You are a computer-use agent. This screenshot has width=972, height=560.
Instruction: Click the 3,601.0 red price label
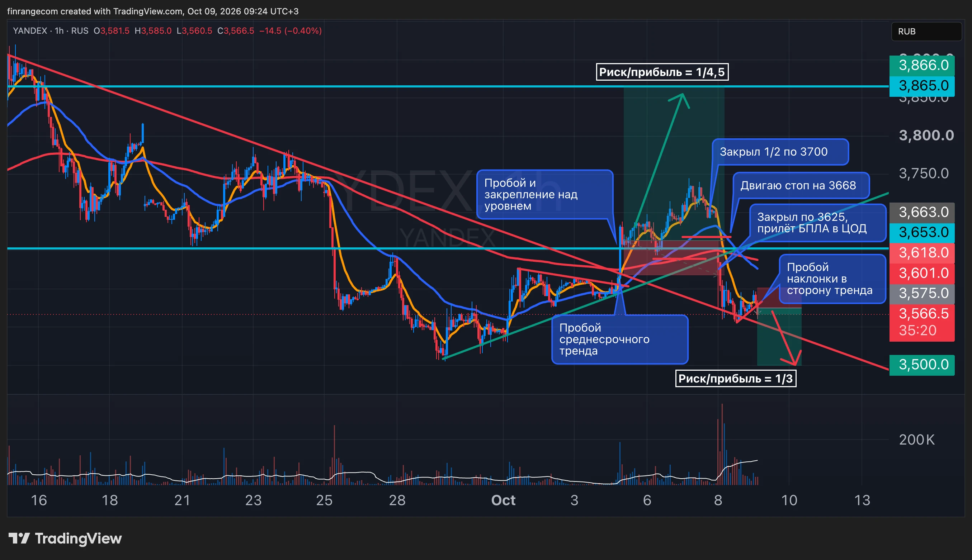pos(922,274)
